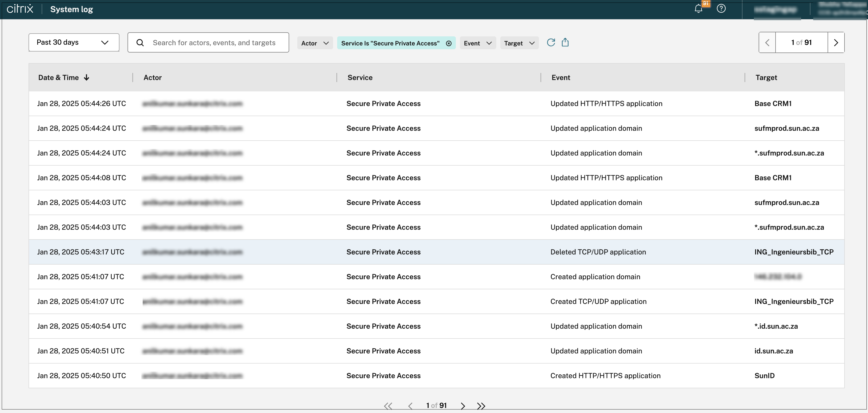Click the Jan 28, 2025 05:40:54 UTC timestamp

coord(82,326)
